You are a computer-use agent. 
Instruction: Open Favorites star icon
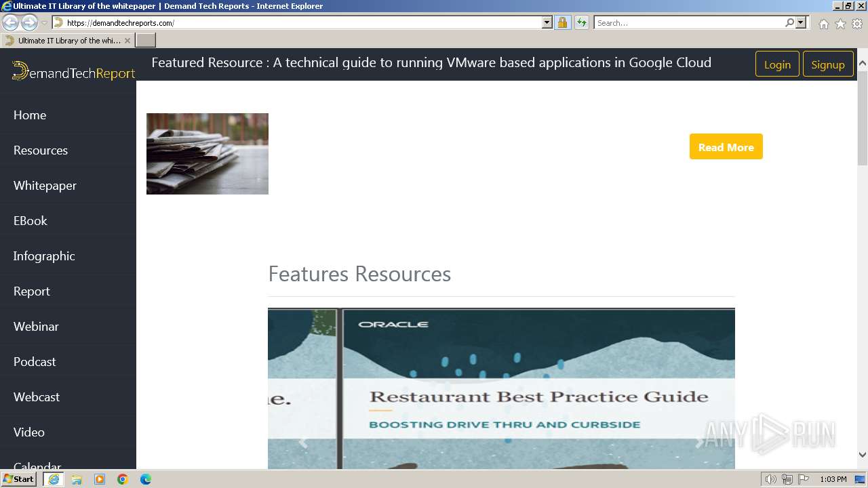pyautogui.click(x=840, y=24)
